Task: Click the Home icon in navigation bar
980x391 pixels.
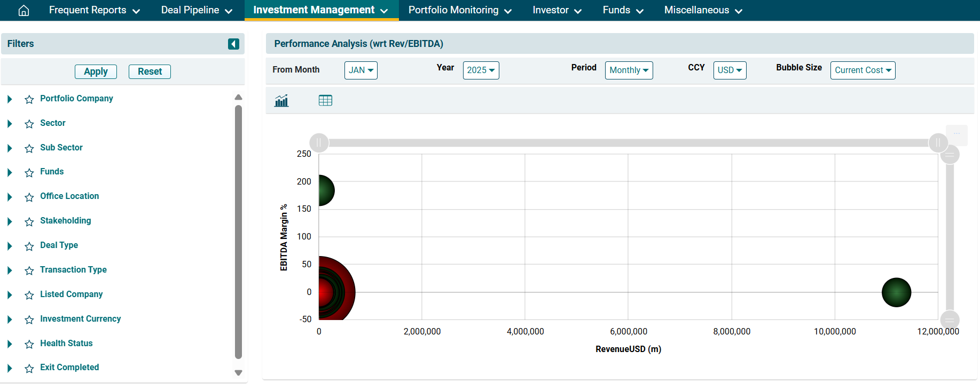Action: tap(23, 11)
